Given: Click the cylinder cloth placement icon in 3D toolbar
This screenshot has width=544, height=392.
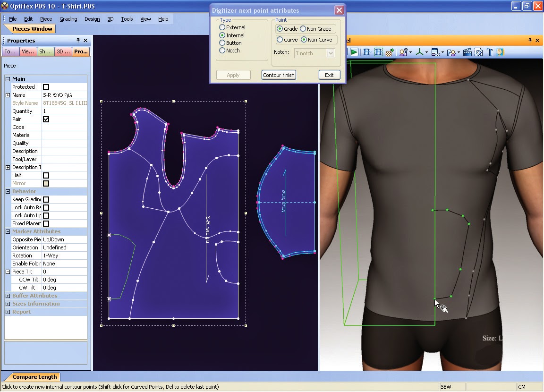Looking at the screenshot, I should coord(366,52).
